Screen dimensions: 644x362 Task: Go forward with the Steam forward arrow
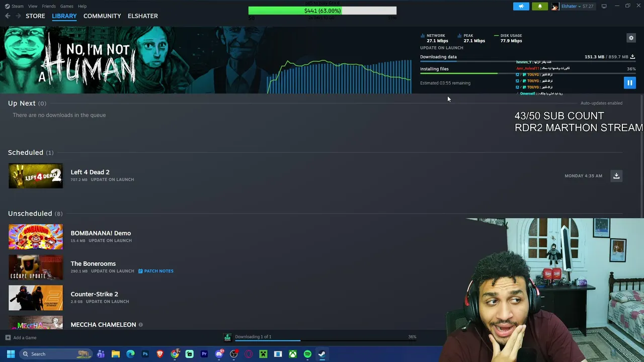(18, 16)
